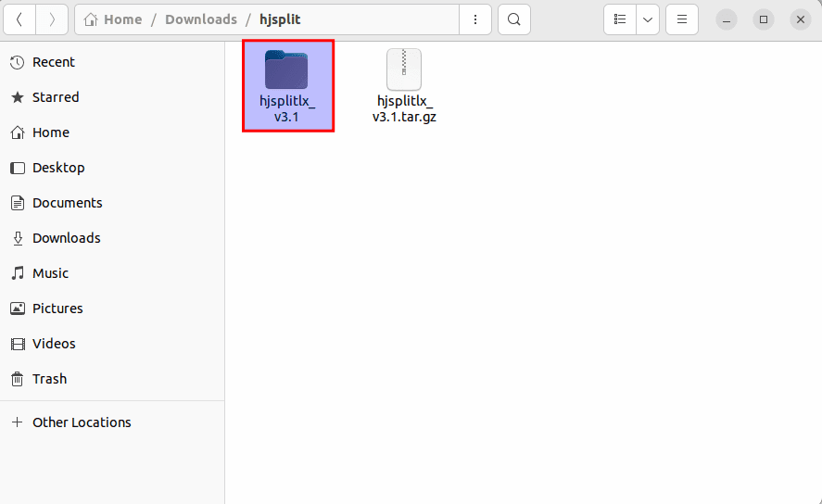Click hjsplit in the path bar
The width and height of the screenshot is (822, 504).
[280, 19]
